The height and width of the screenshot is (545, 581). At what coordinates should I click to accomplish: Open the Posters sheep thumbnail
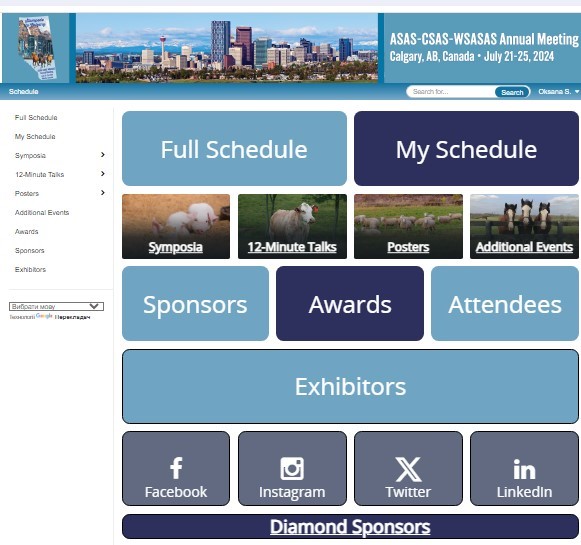[x=408, y=226]
